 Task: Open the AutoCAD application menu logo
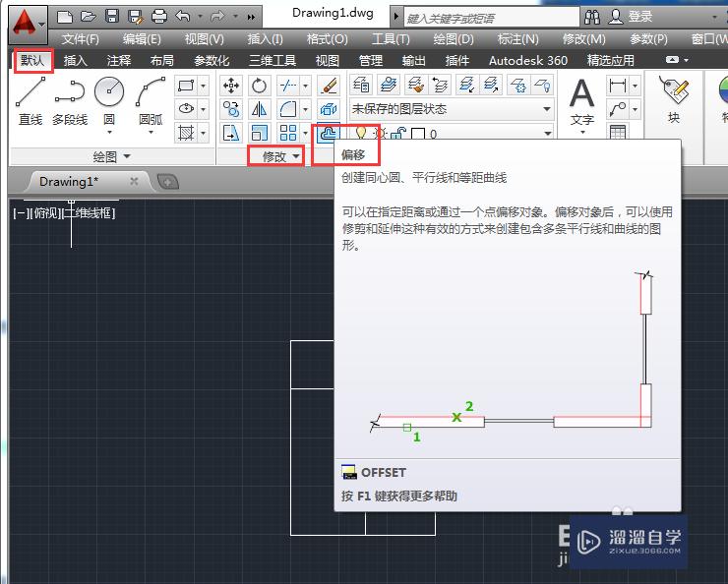pyautogui.click(x=28, y=24)
